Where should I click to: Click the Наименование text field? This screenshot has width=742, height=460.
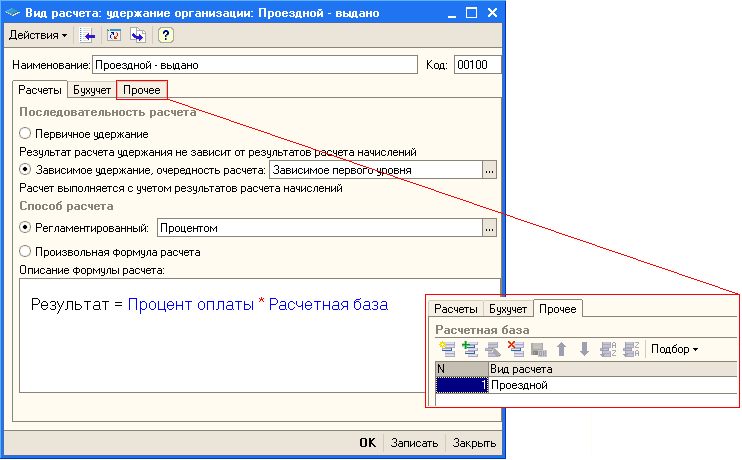(253, 65)
